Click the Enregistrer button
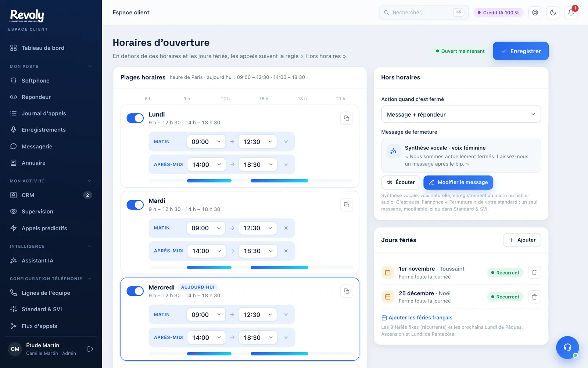This screenshot has width=588, height=368. pos(521,51)
